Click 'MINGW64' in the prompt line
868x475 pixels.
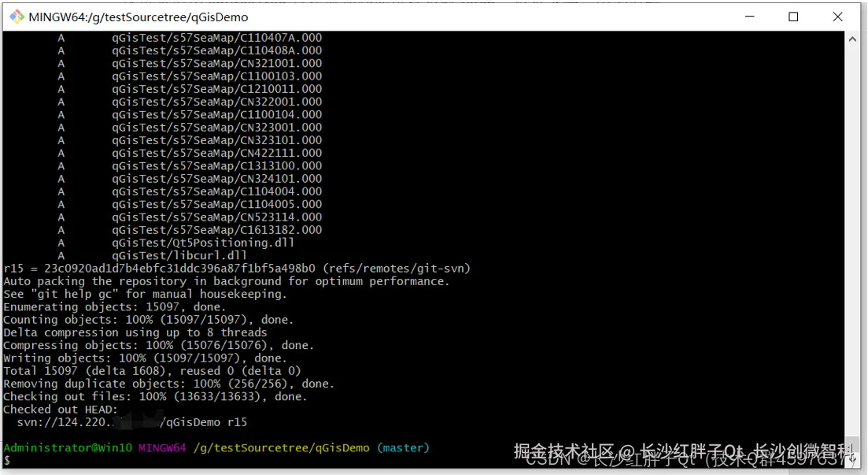click(x=162, y=448)
